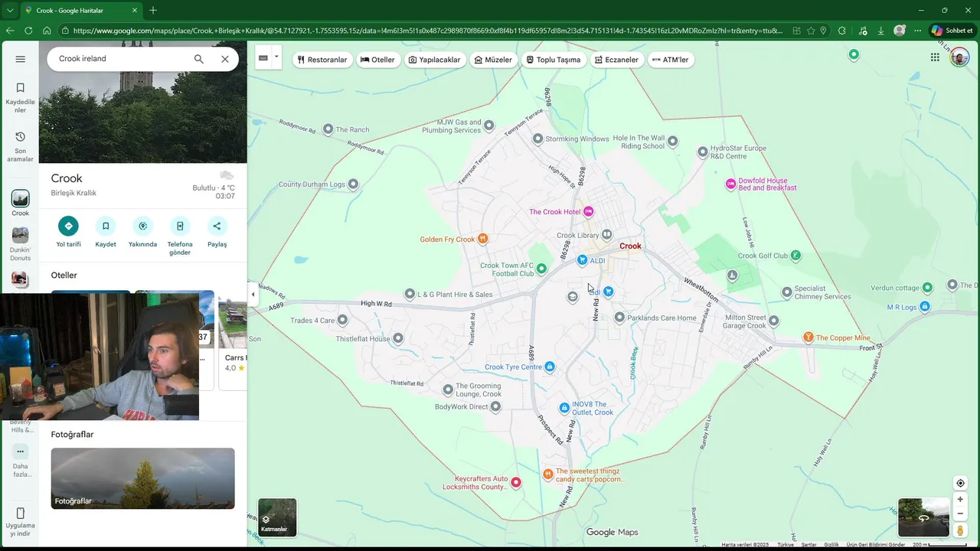Click the address bar URL
This screenshot has width=980, height=551.
click(427, 31)
